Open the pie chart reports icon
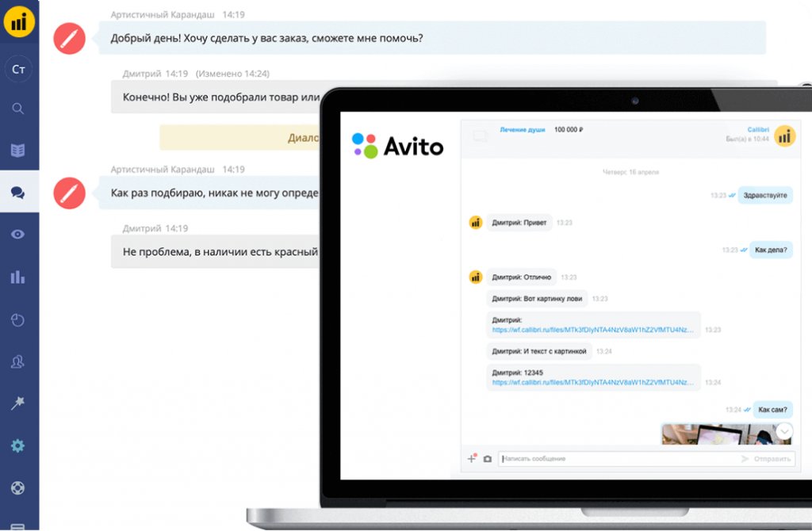The height and width of the screenshot is (531, 812). click(x=19, y=319)
